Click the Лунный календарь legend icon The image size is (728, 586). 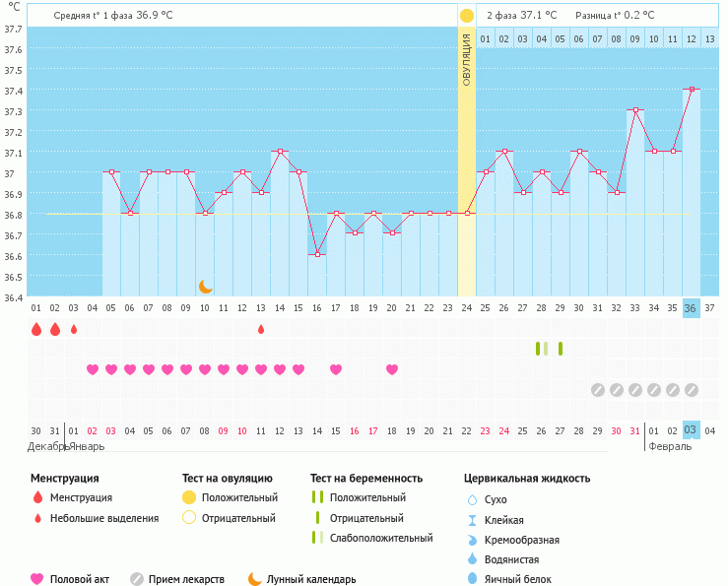pyautogui.click(x=255, y=579)
